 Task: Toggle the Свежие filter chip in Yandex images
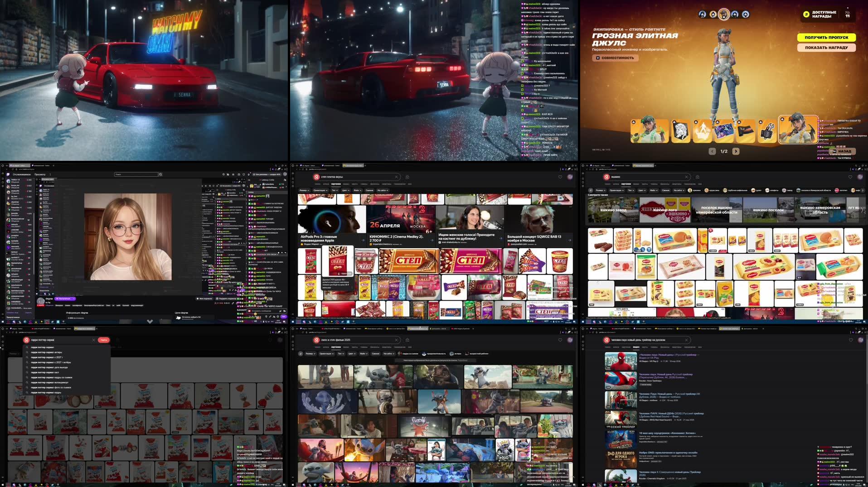click(x=370, y=190)
